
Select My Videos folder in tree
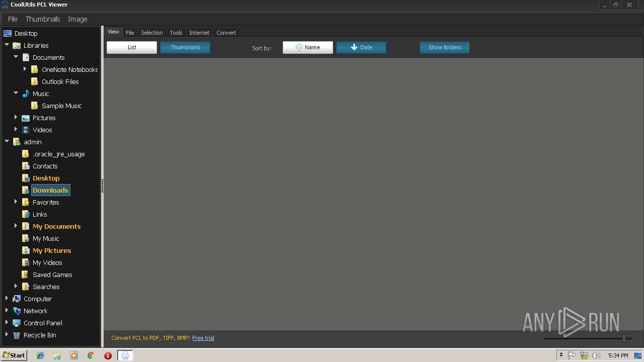pos(47,262)
